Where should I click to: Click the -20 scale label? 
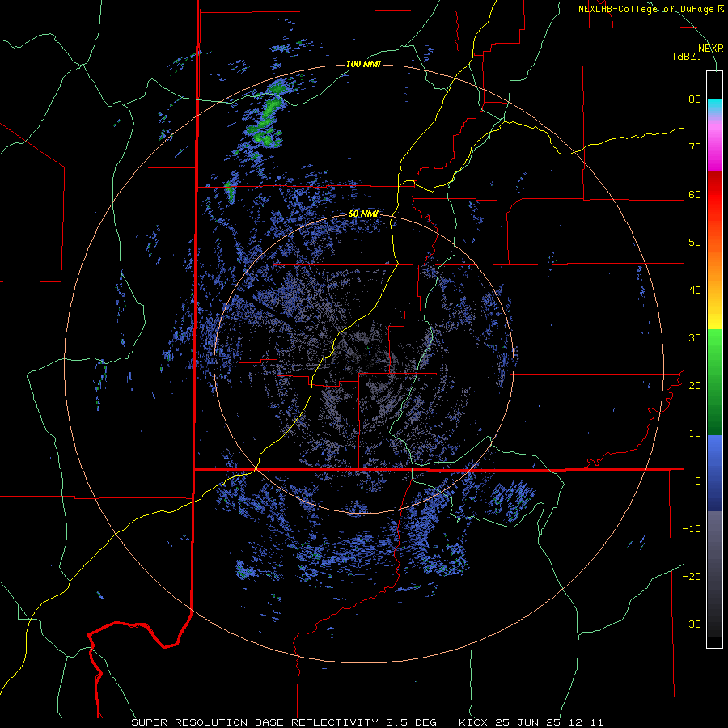tap(692, 576)
